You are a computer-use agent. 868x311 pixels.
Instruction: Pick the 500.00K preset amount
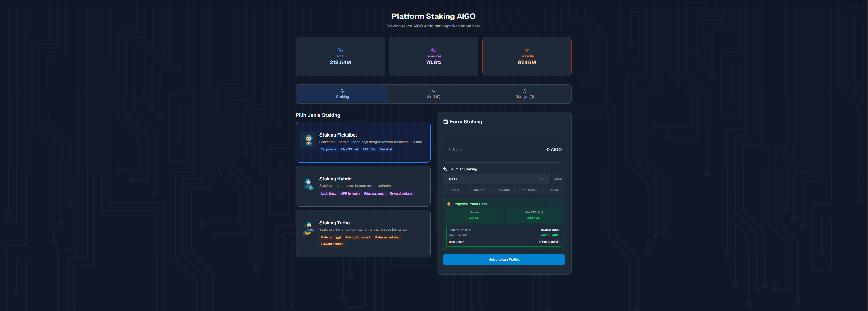tap(528, 190)
